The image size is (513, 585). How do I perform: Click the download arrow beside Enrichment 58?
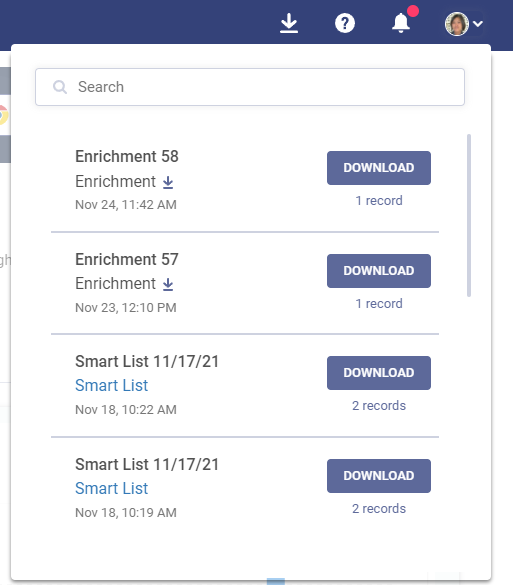point(168,182)
